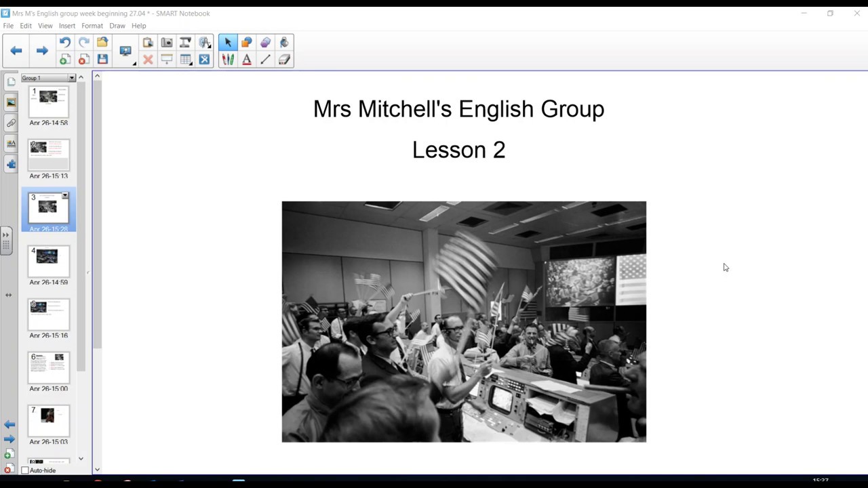Open the View menu

click(45, 26)
